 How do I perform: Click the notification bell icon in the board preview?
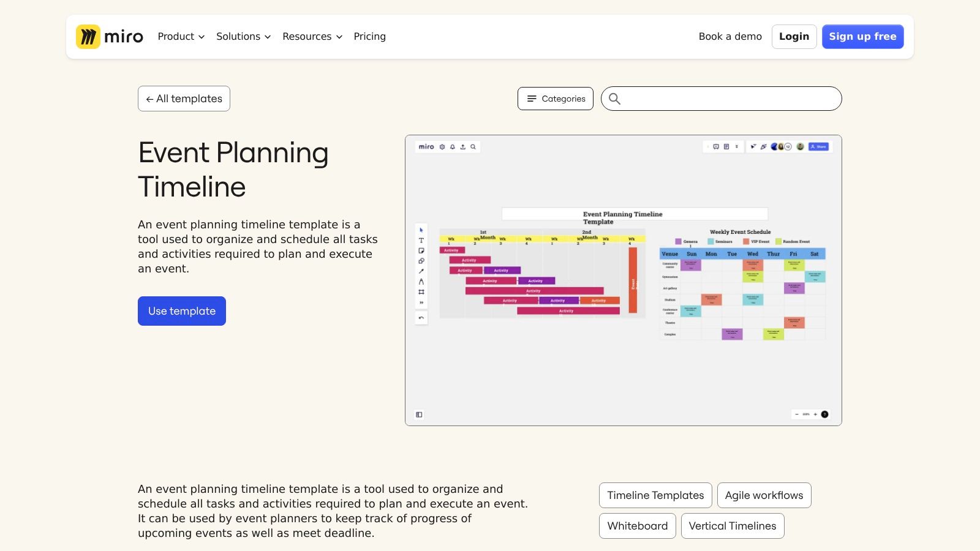click(x=453, y=147)
